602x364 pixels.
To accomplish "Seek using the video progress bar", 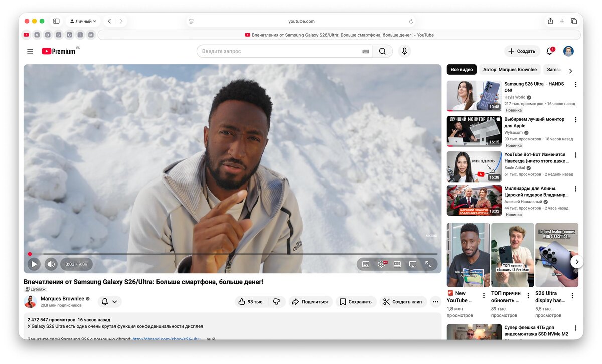I will [x=232, y=254].
